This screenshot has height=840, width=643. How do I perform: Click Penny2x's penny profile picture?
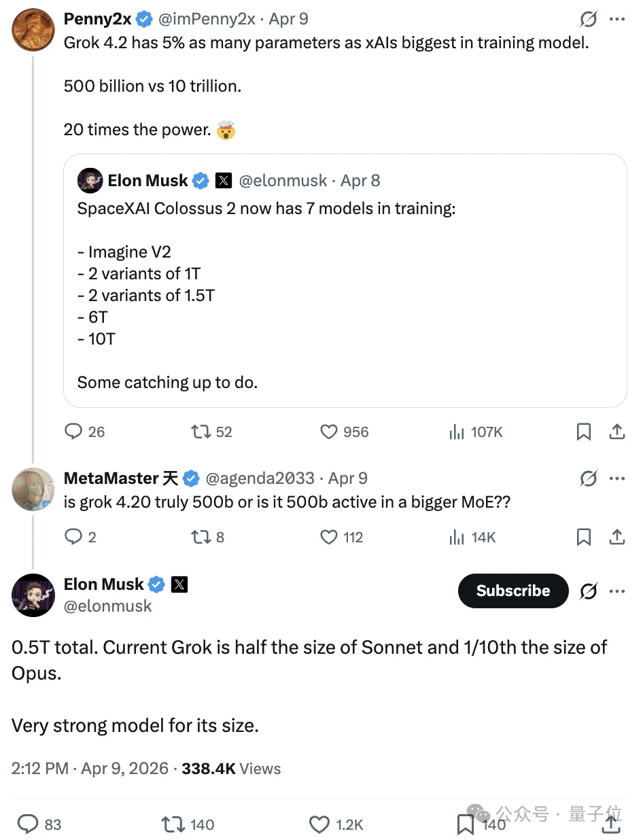[x=33, y=29]
